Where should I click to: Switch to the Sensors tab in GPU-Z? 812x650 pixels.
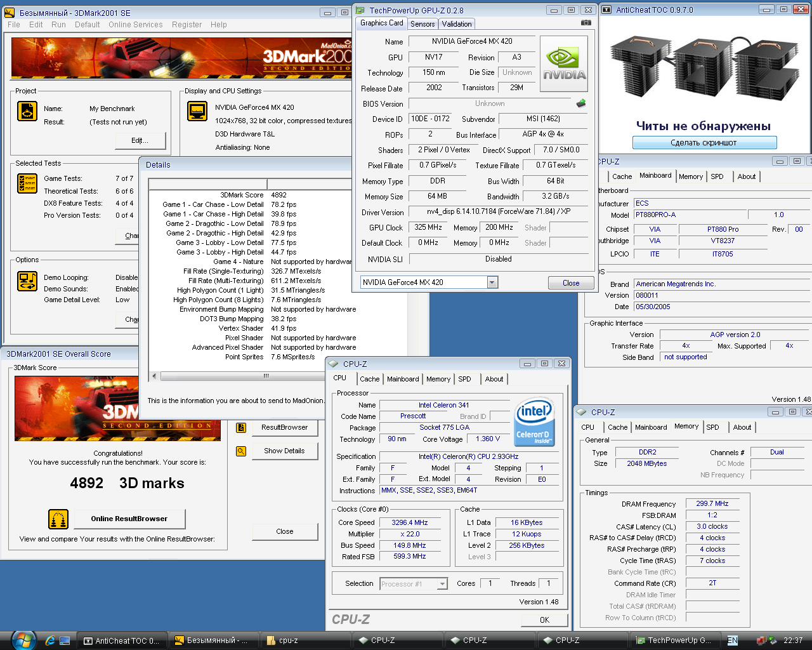pyautogui.click(x=422, y=24)
